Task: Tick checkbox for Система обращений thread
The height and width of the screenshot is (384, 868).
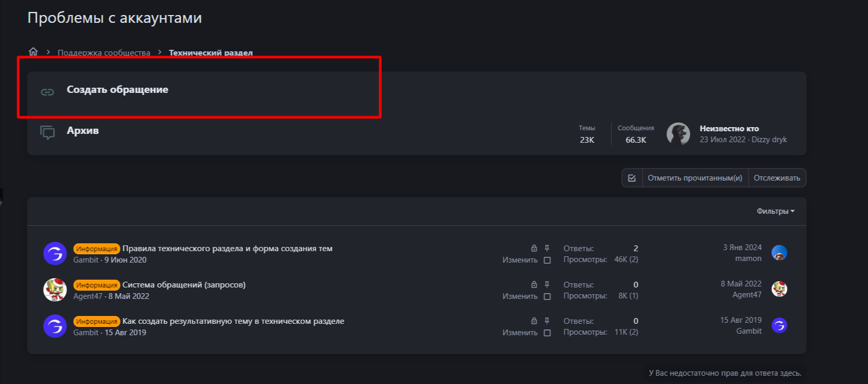Action: tap(547, 296)
